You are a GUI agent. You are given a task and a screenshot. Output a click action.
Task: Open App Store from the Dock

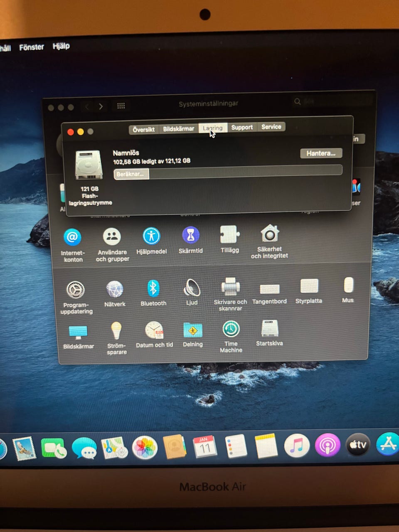click(388, 443)
